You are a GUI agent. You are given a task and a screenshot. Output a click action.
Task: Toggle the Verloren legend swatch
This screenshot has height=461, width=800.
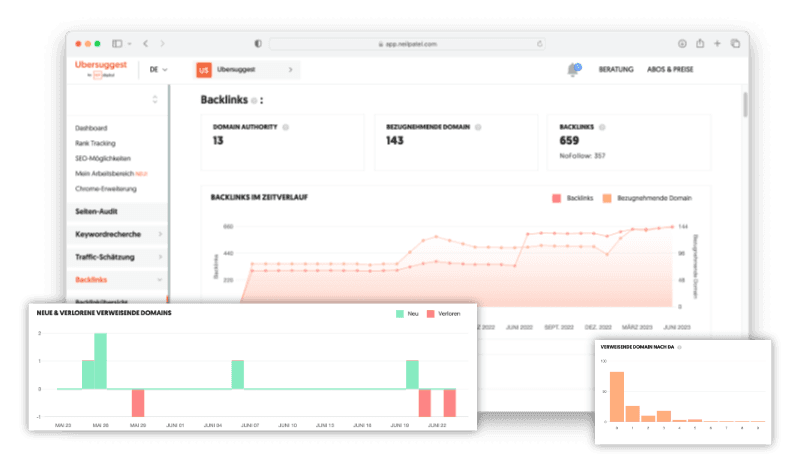(431, 314)
